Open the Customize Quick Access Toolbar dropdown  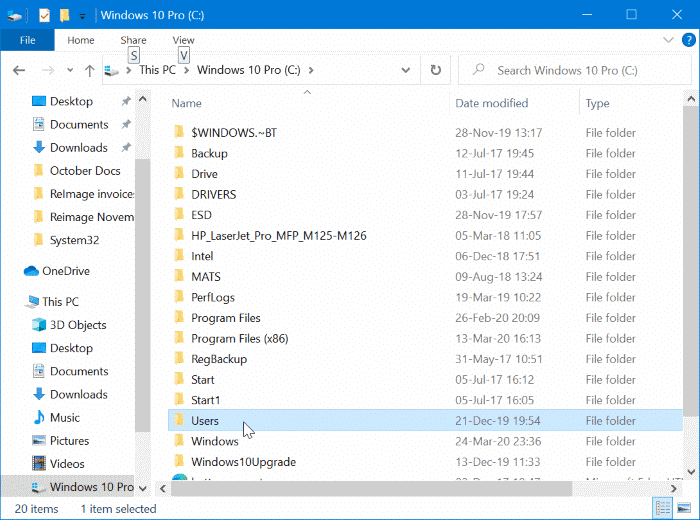[x=82, y=17]
